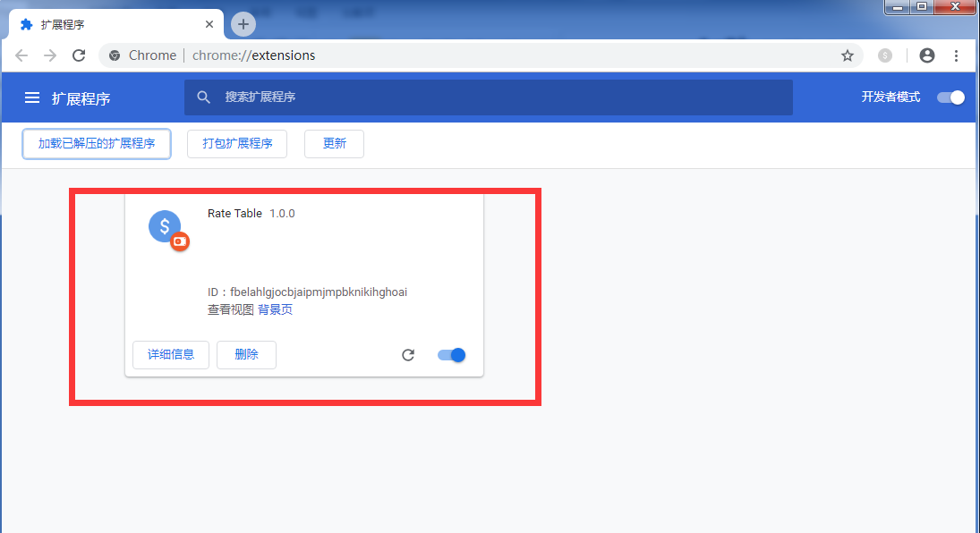Toggle 开发者模式 developer mode switch

click(950, 97)
